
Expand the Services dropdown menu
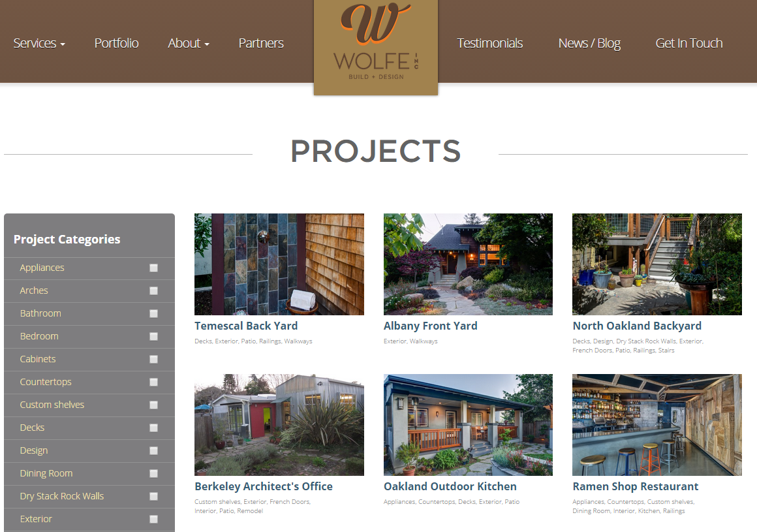coord(39,43)
